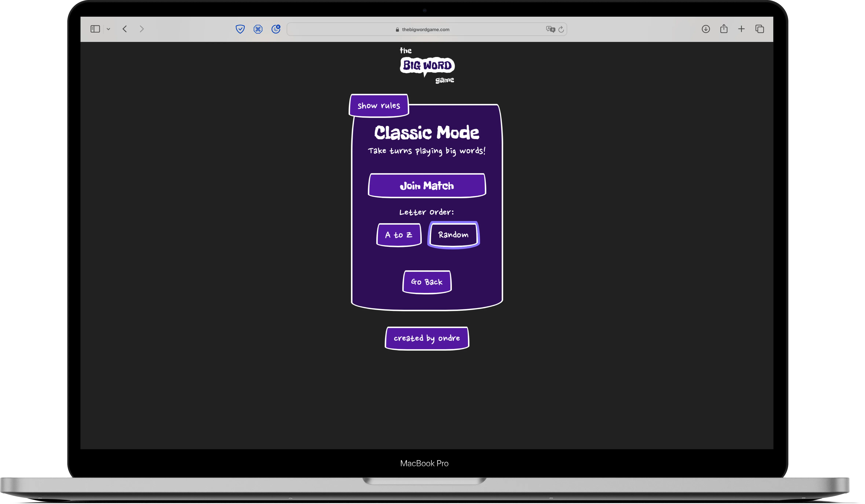Click the 'Letter order:' label
865x504 pixels.
tap(427, 213)
